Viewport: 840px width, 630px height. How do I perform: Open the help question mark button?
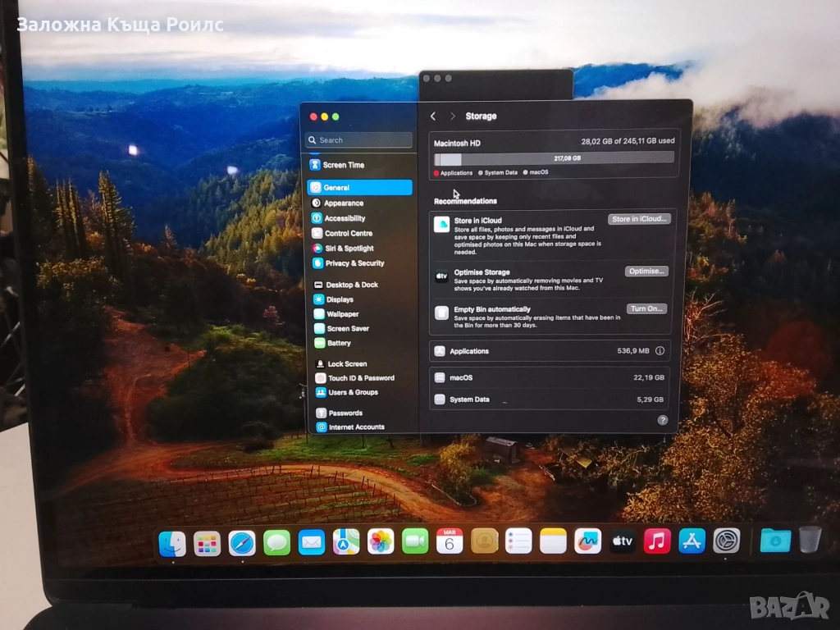pos(662,420)
